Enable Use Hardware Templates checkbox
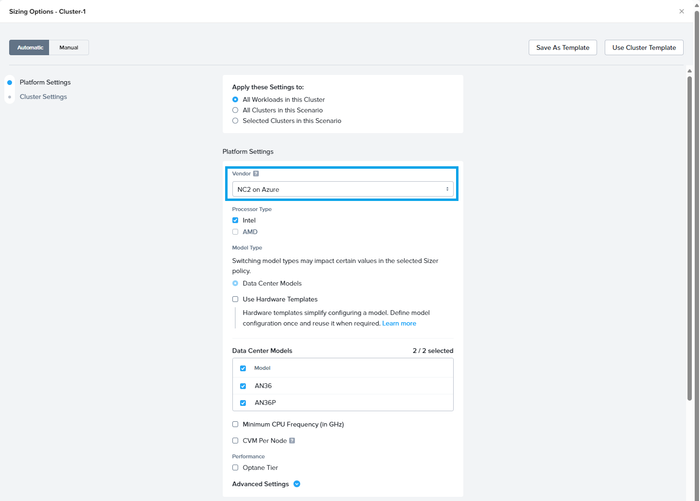This screenshot has width=700, height=501. tap(235, 299)
